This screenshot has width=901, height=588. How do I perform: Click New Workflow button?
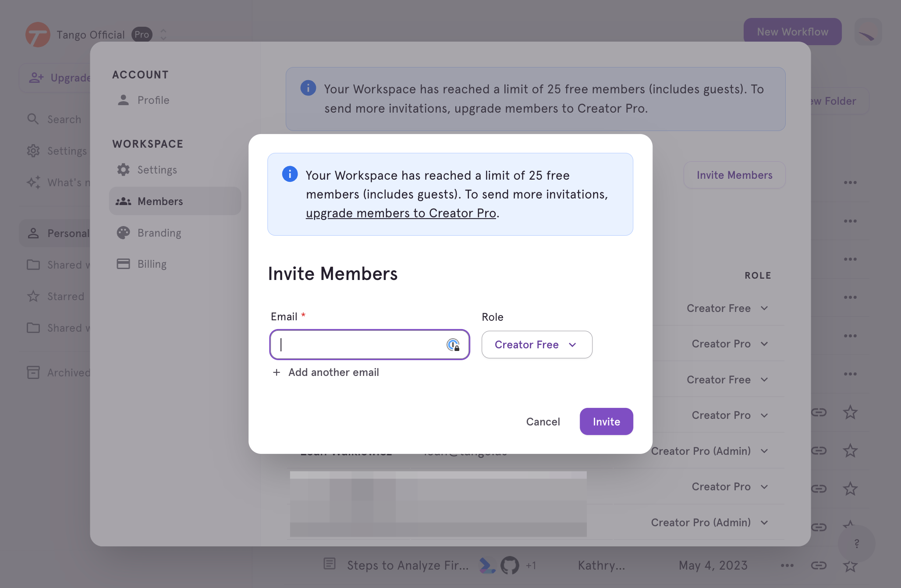coord(792,32)
